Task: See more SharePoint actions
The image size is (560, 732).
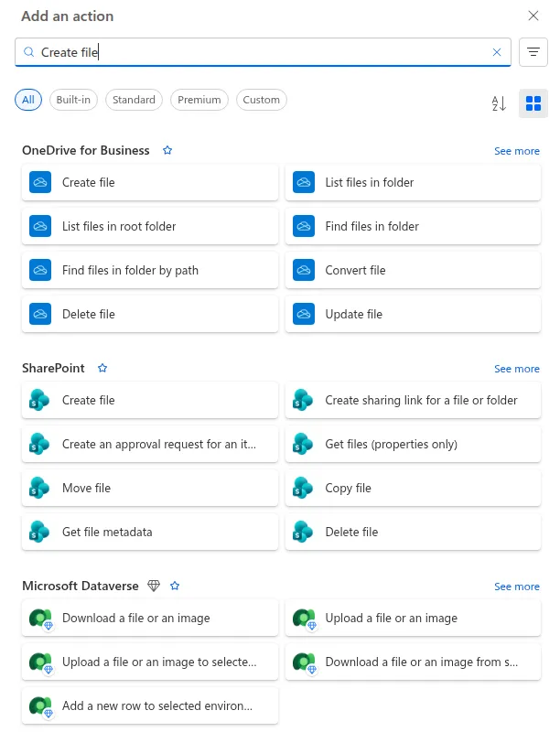Action: pyautogui.click(x=517, y=369)
